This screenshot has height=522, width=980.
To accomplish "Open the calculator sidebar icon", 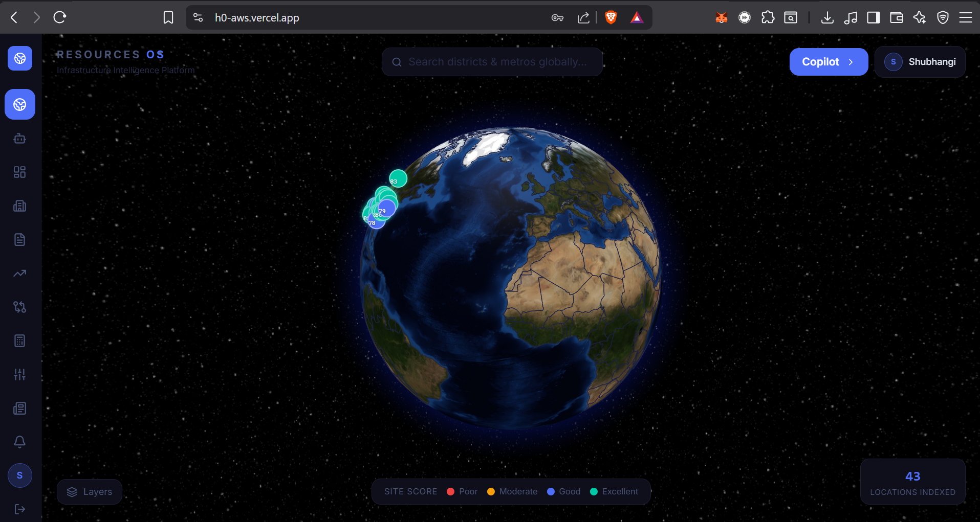I will (19, 341).
